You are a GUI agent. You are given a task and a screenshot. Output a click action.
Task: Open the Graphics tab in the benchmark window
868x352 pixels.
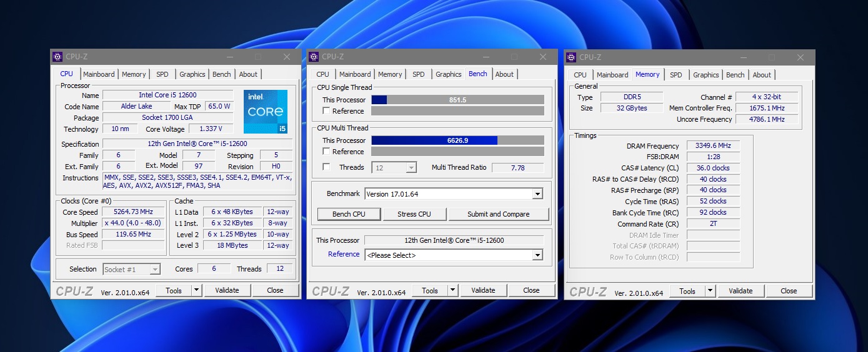pyautogui.click(x=449, y=74)
